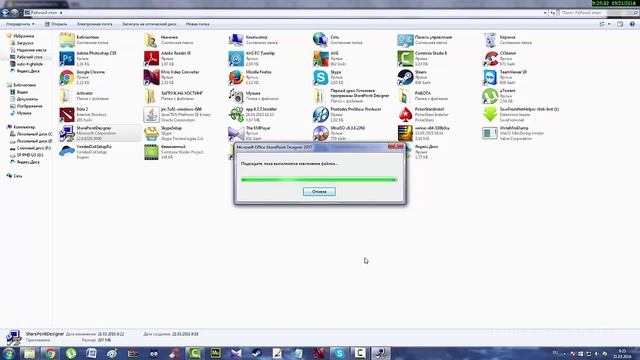Select the Photodex ProShow Producer icon

(320, 115)
